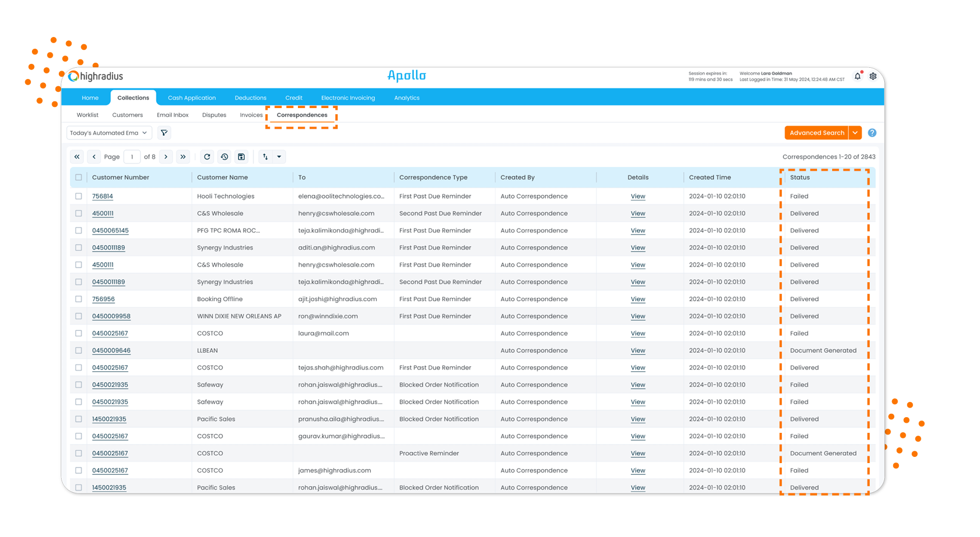Open the settings gear
This screenshot has height=537, width=980.
[x=873, y=76]
